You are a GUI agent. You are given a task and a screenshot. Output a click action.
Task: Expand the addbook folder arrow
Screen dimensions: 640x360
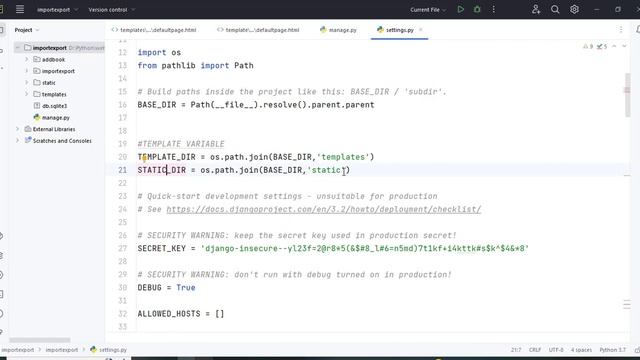(27, 59)
